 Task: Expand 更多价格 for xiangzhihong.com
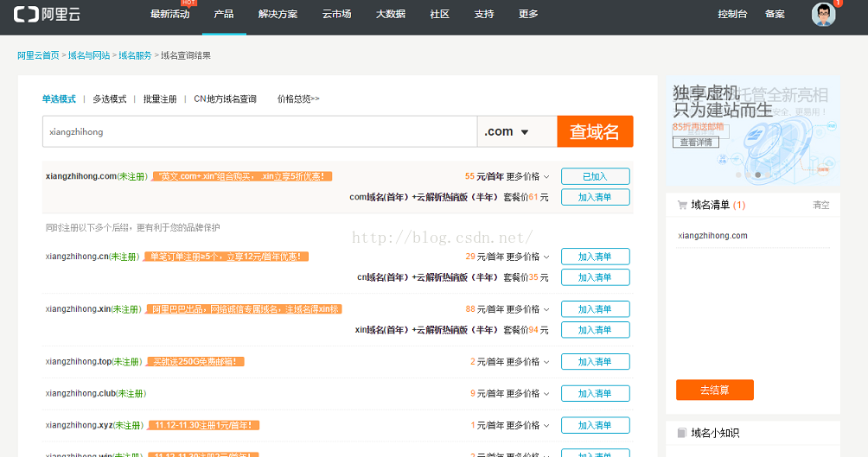[527, 176]
